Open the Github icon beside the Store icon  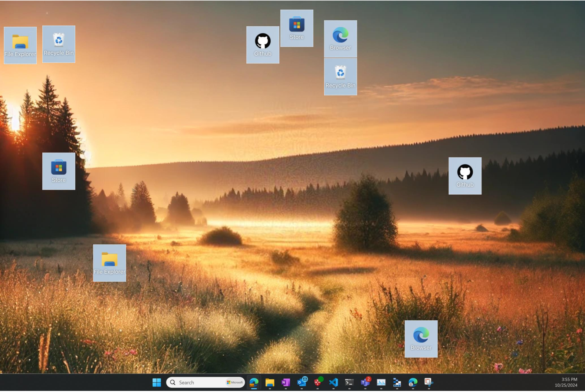click(263, 45)
